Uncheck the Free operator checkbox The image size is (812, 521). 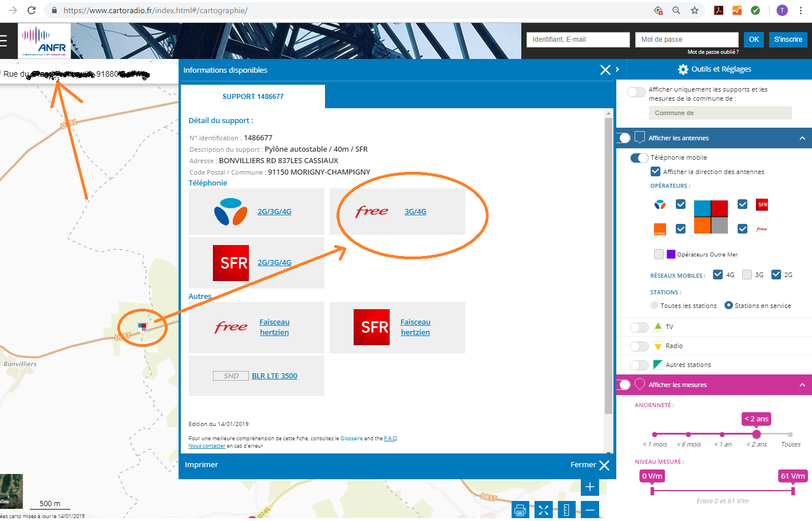(x=742, y=229)
